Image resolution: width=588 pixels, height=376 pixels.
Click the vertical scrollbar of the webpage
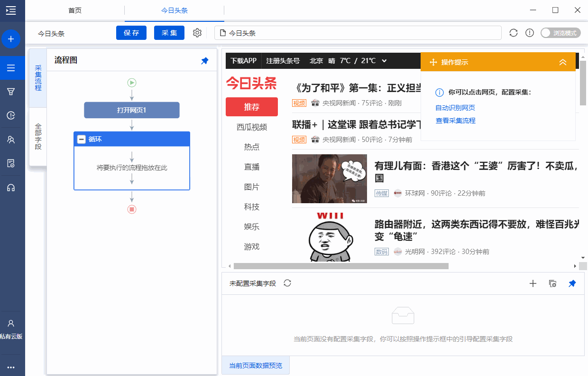[583, 83]
